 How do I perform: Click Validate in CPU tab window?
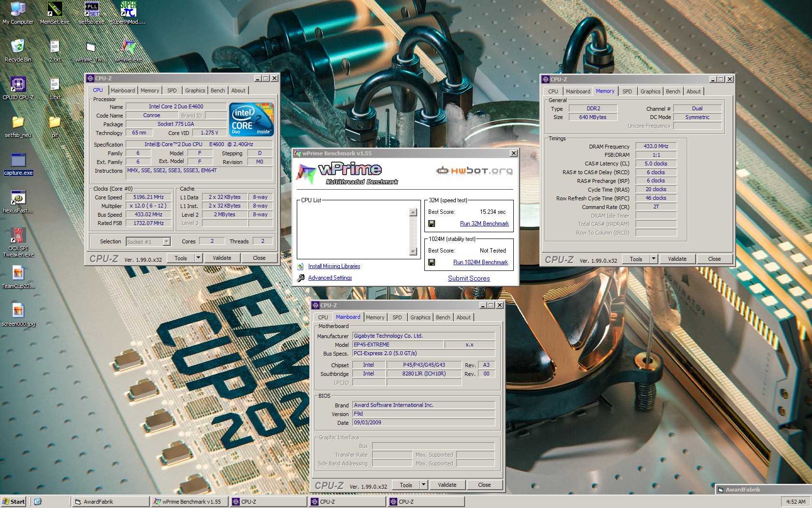222,258
